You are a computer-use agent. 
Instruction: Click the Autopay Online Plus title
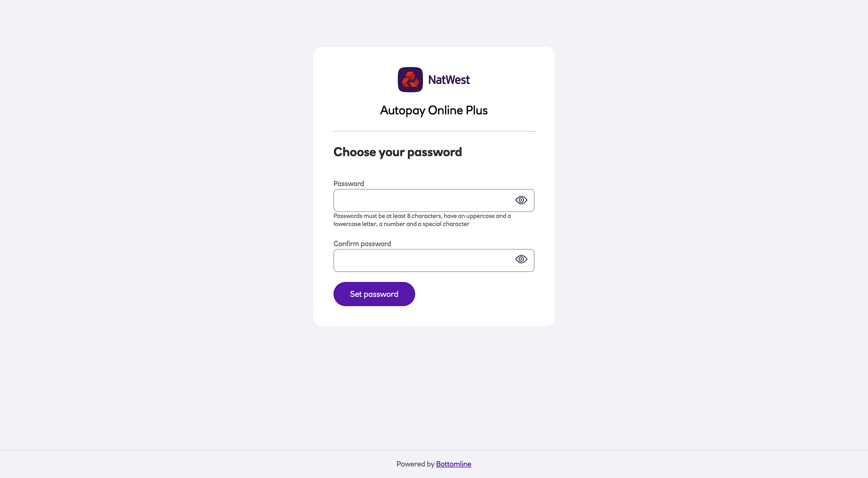click(x=434, y=111)
